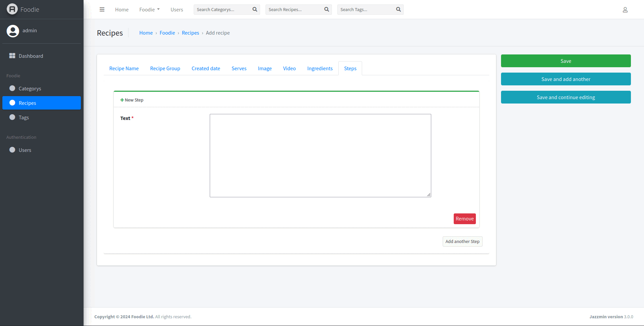Viewport: 644px width, 326px height.
Task: Click the Foodie brand text in the sidebar
Action: (x=30, y=9)
